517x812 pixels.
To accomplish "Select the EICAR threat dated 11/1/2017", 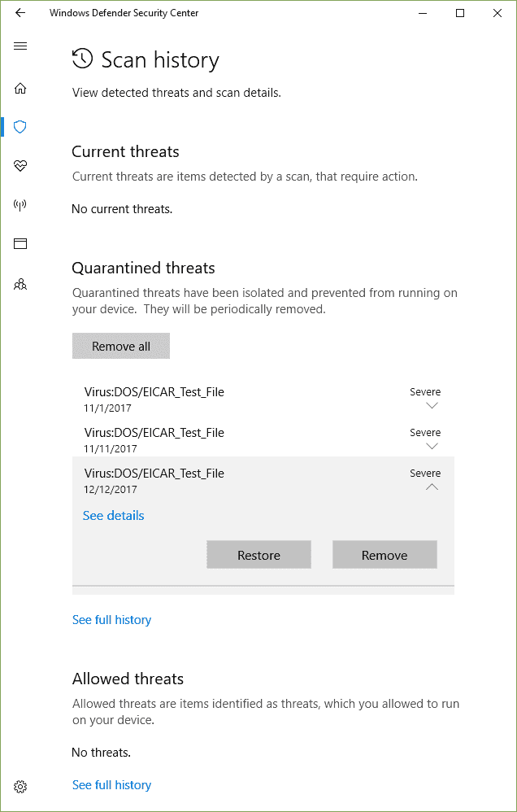I will [263, 399].
